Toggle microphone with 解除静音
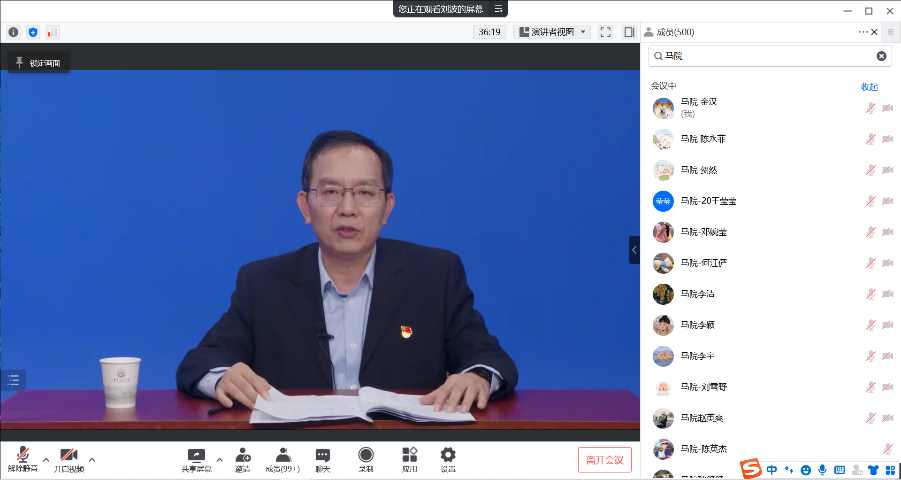Image resolution: width=901 pixels, height=480 pixels. 21,459
